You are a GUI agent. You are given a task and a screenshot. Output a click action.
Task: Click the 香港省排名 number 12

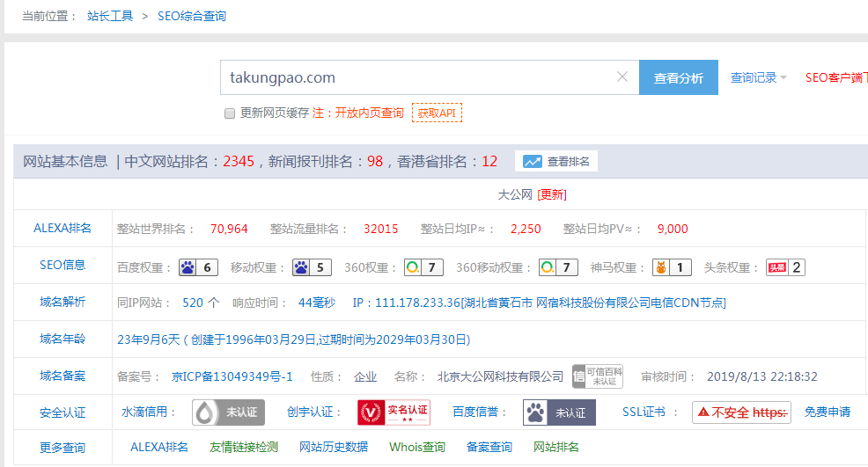click(x=489, y=161)
